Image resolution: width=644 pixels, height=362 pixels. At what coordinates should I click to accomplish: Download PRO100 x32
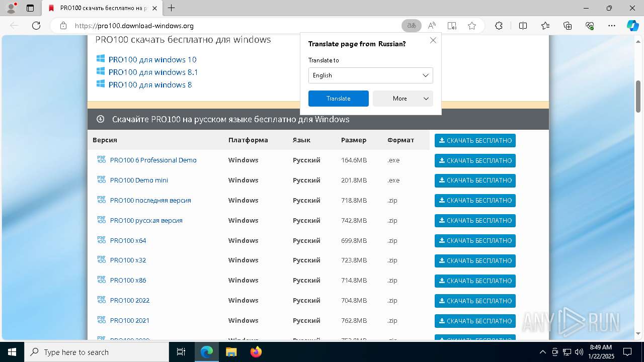475,261
